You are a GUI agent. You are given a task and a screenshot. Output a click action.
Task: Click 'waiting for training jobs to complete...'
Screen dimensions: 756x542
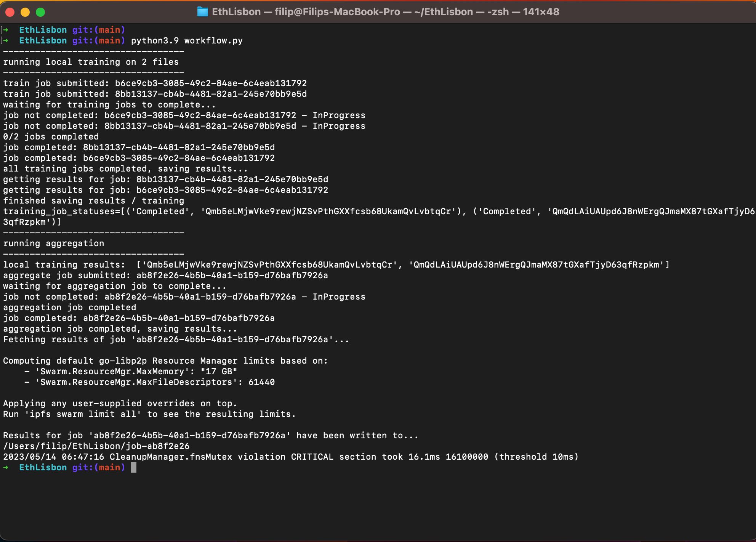[109, 104]
